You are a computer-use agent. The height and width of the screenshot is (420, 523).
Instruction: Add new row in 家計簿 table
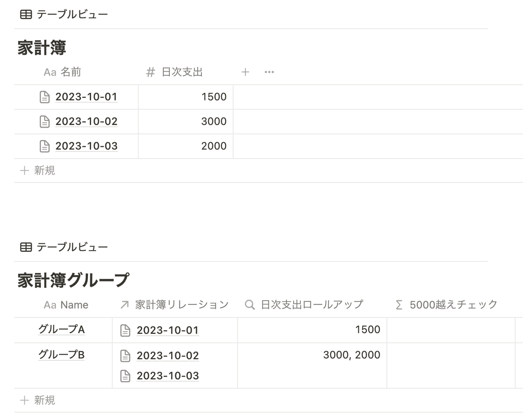(38, 171)
